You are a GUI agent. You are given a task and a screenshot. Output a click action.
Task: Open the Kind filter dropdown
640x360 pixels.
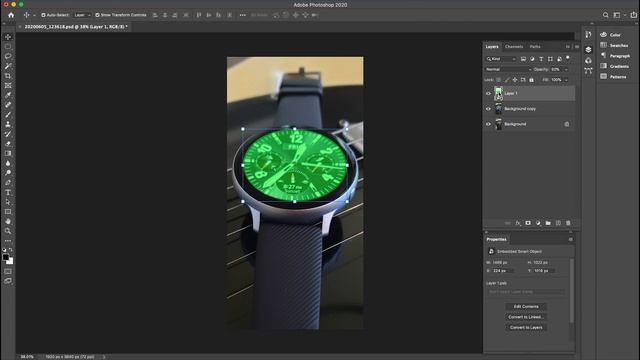coord(501,59)
